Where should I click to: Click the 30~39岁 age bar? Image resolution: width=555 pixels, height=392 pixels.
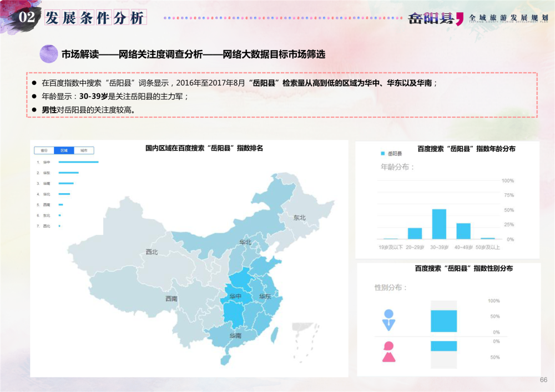pos(439,224)
